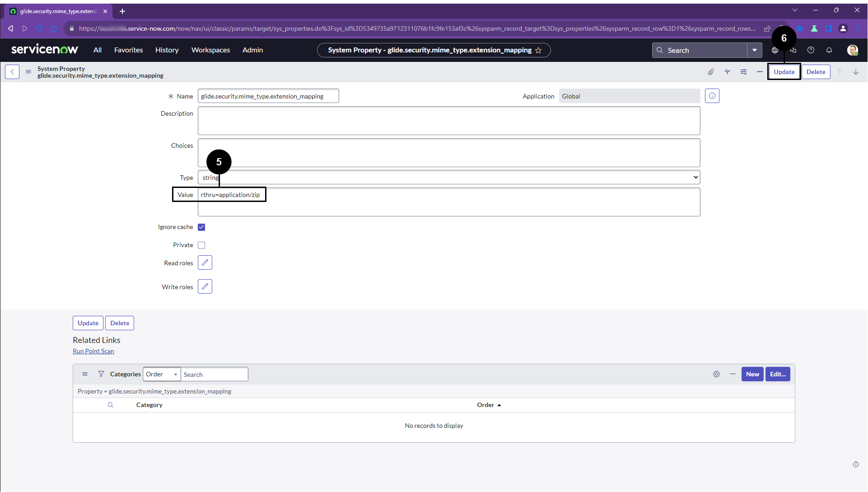Open the notifications bell icon
Viewport: 868px width, 492px height.
(x=829, y=50)
